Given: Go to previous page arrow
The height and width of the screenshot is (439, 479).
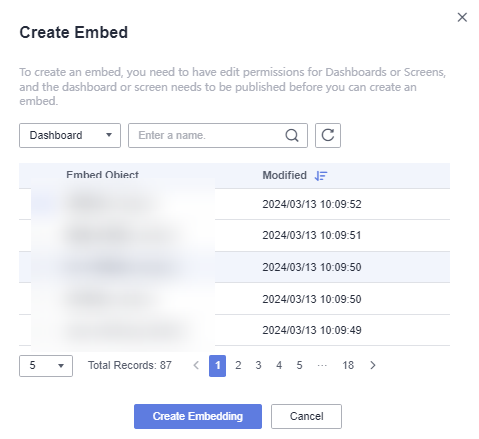Looking at the screenshot, I should click(196, 366).
